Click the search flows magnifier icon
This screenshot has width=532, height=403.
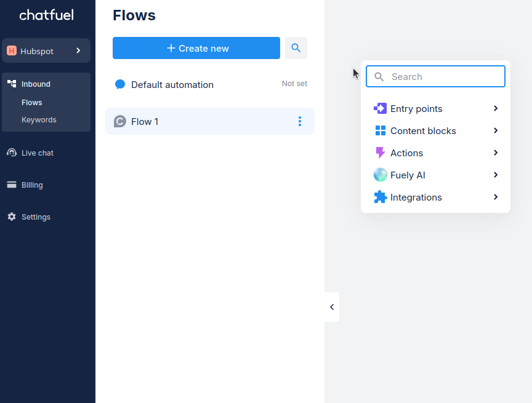tap(296, 48)
